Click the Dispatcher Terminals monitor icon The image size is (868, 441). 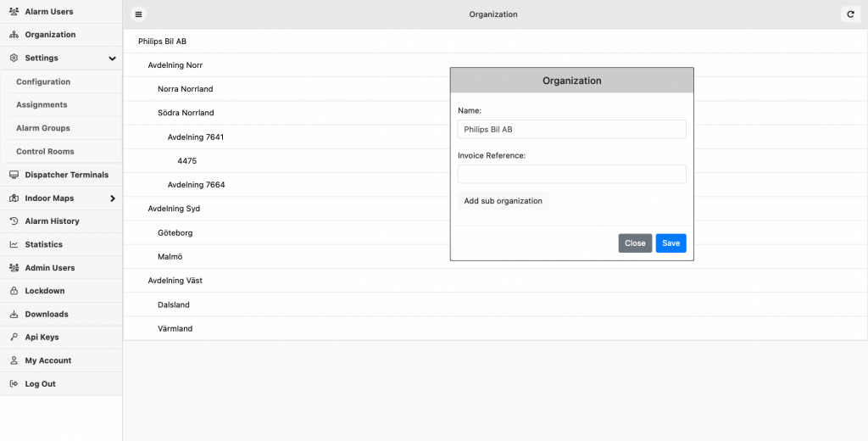click(x=14, y=175)
